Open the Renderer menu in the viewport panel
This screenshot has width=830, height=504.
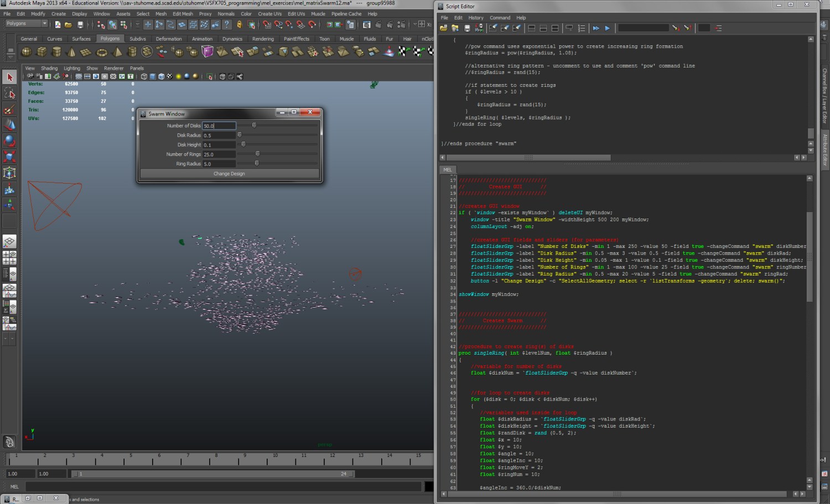coord(114,68)
